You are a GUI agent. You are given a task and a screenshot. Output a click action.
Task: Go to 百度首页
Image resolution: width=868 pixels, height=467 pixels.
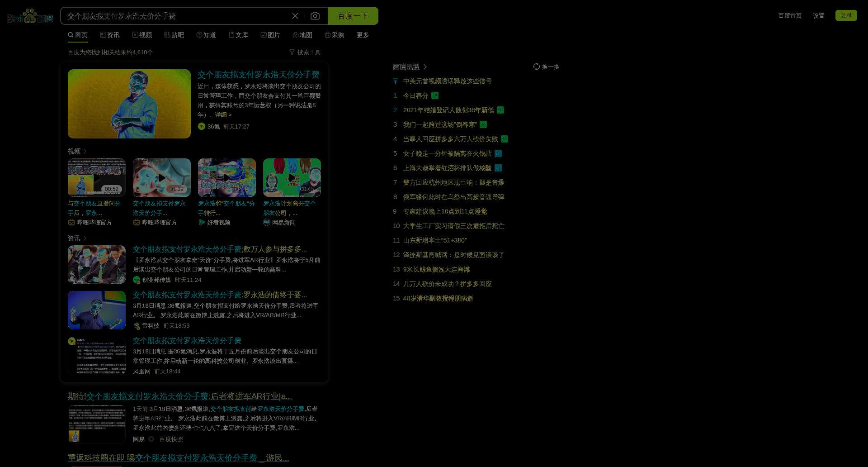(x=790, y=15)
